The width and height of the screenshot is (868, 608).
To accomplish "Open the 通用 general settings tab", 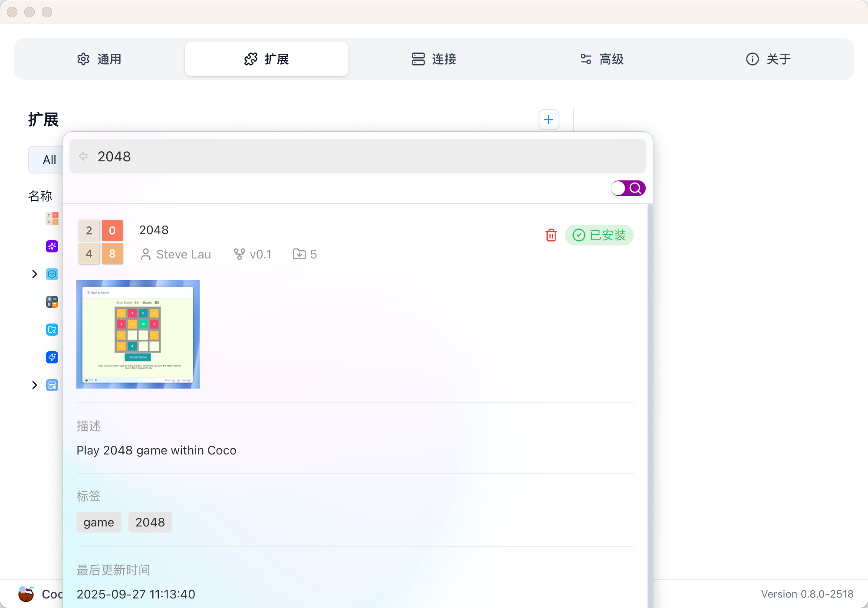I will point(99,59).
